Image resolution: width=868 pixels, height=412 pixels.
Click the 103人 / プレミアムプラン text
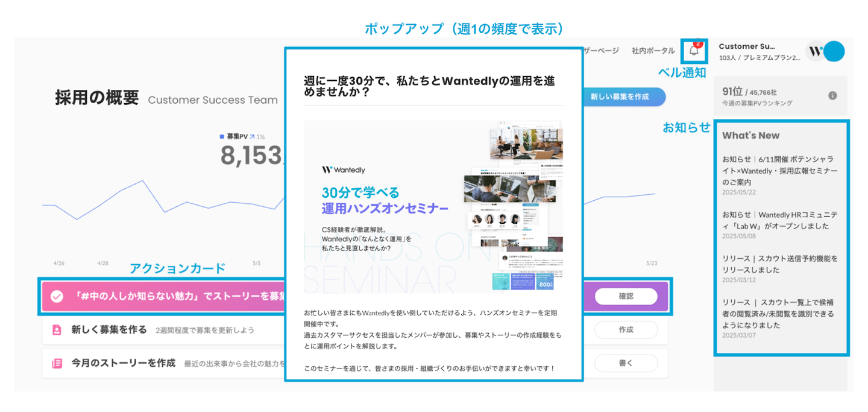(759, 58)
